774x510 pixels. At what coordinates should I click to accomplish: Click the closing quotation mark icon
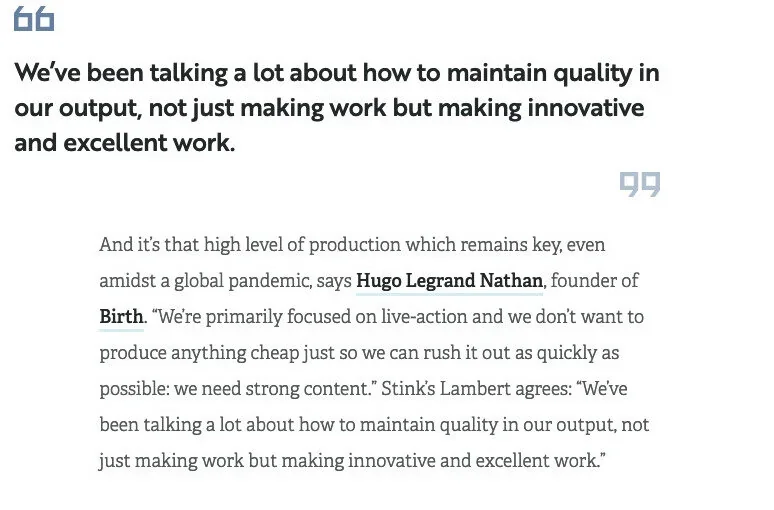click(x=640, y=183)
